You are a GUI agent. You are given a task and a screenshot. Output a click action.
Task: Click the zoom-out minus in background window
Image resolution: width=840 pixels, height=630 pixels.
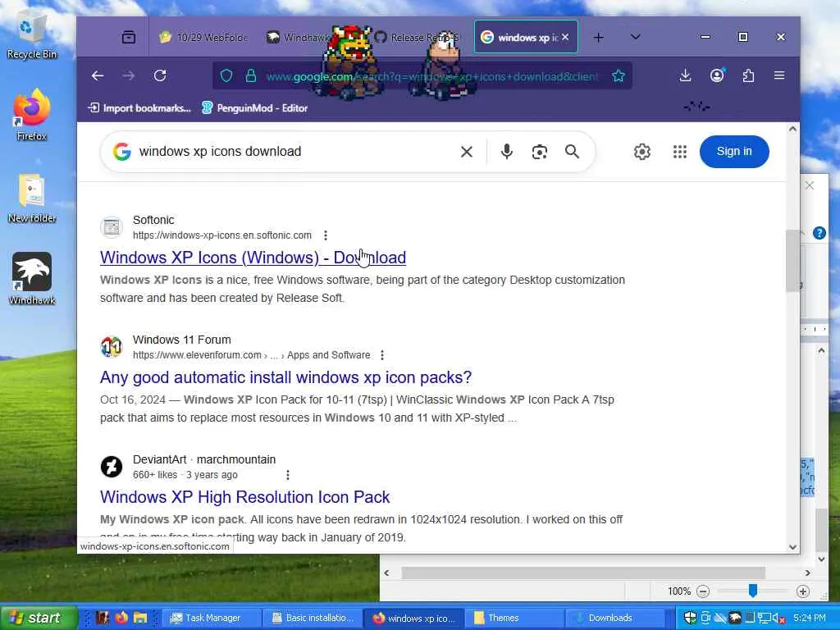pos(703,591)
